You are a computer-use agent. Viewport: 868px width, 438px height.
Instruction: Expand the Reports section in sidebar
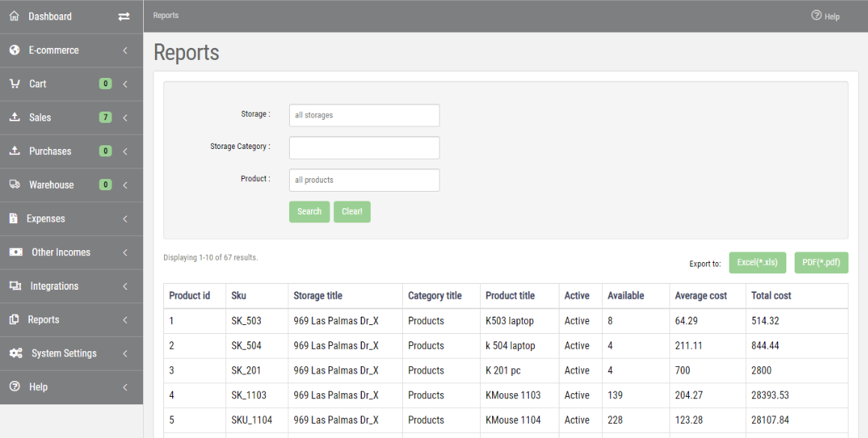click(127, 319)
